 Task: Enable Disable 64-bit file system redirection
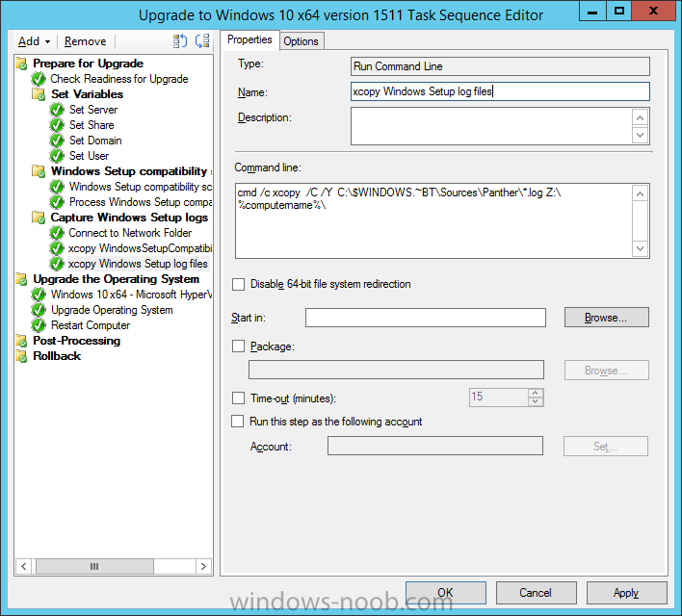(238, 284)
